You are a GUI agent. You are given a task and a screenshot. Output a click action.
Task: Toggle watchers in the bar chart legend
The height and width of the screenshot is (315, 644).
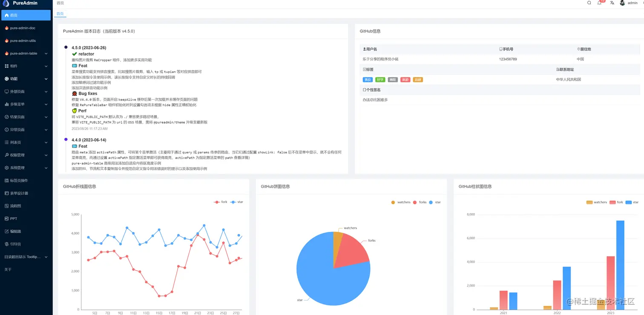point(596,202)
